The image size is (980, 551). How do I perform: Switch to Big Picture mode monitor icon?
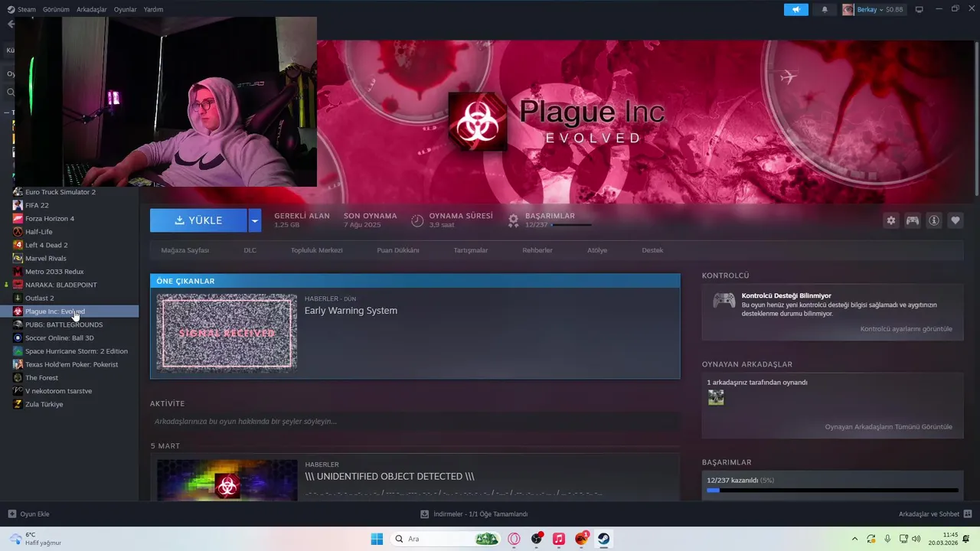(919, 9)
